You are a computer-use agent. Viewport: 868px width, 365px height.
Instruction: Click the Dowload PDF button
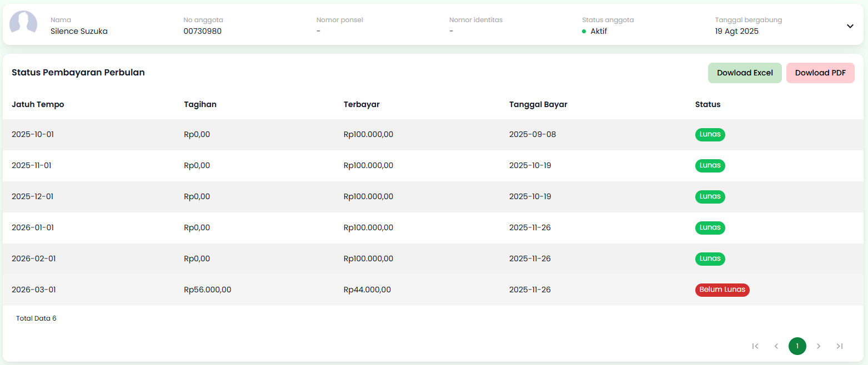pos(820,73)
